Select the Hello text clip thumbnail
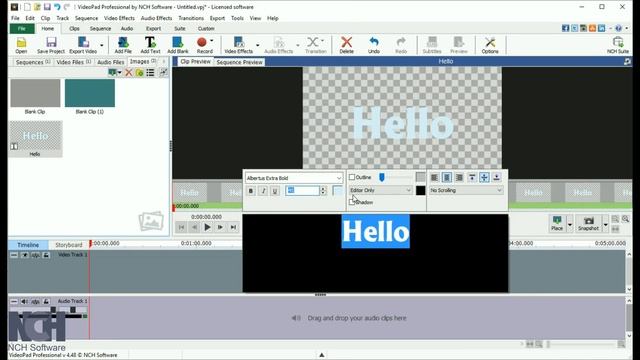This screenshot has width=640, height=360. 36,136
